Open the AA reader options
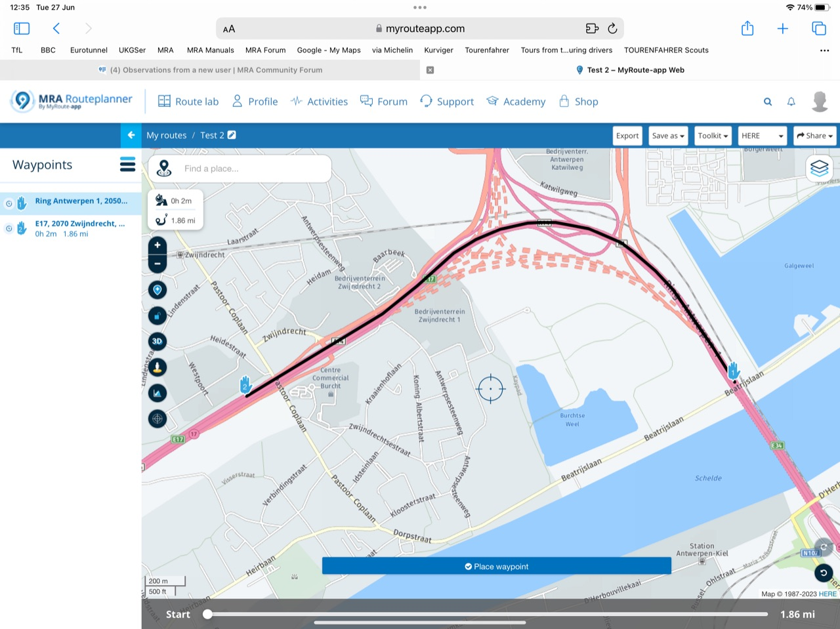This screenshot has width=840, height=629. [x=229, y=29]
